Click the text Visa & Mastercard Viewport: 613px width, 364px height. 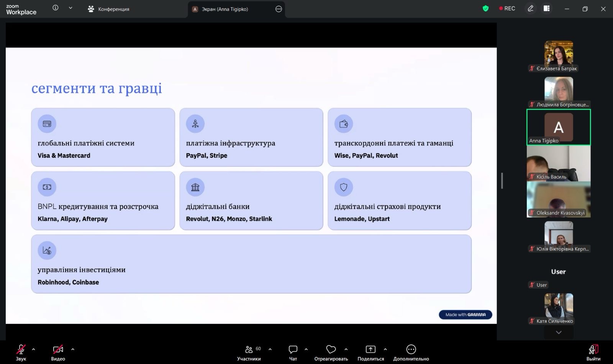[64, 156]
